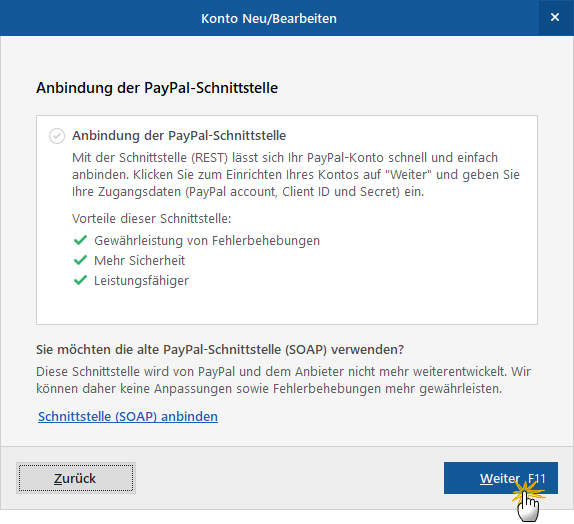Click the Weiter F11 button
The image size is (574, 524).
coord(500,477)
